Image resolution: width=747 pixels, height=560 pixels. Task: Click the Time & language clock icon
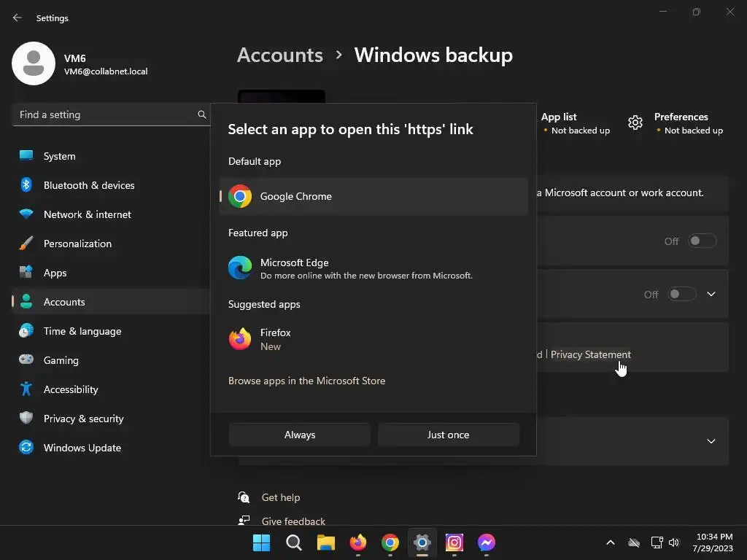coord(26,330)
